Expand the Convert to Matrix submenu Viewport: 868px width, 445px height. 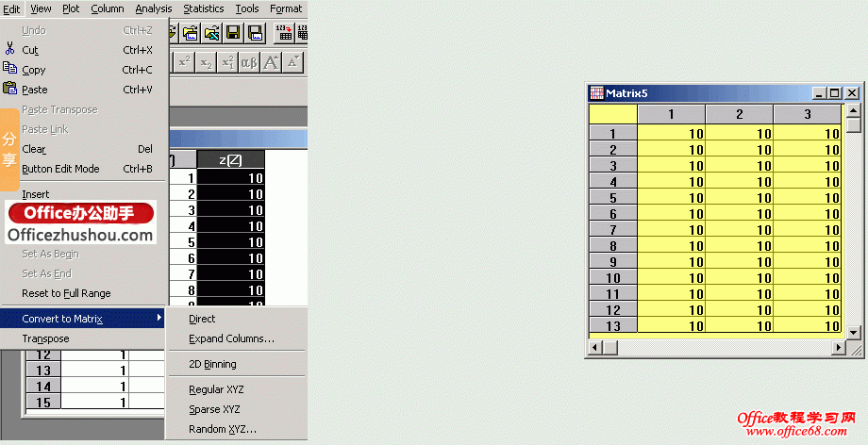click(83, 319)
